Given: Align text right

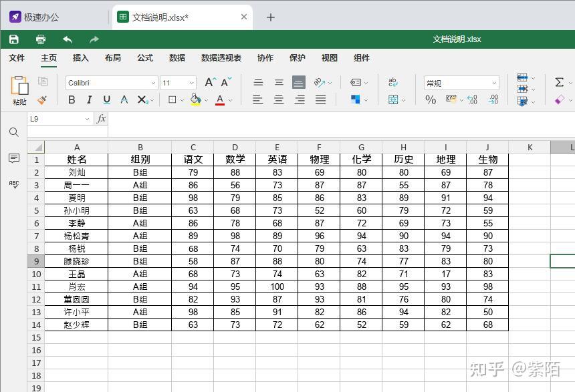Looking at the screenshot, I should [300, 100].
